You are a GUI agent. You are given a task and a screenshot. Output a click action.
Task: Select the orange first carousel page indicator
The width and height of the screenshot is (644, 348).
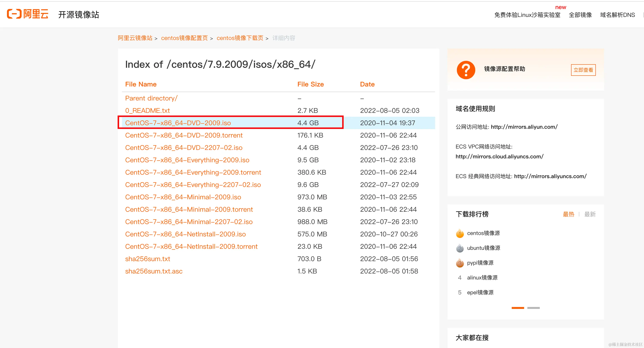pyautogui.click(x=518, y=308)
